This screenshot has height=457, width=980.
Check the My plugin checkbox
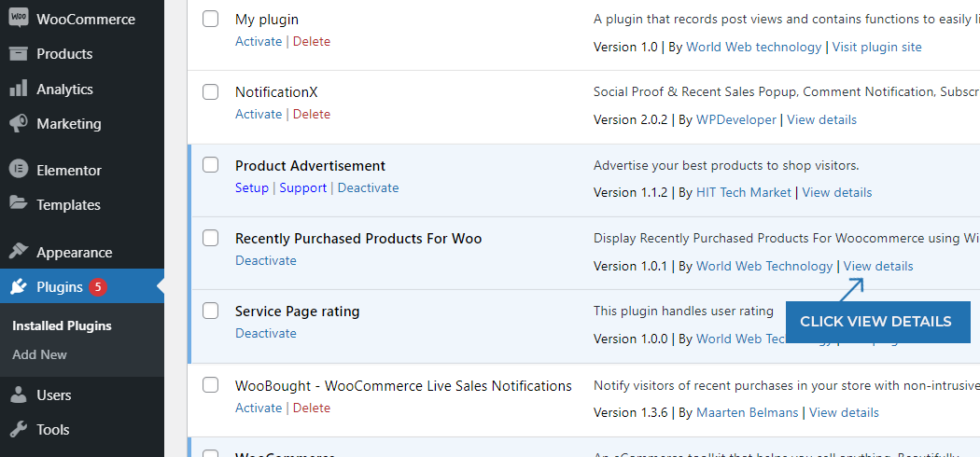[211, 19]
